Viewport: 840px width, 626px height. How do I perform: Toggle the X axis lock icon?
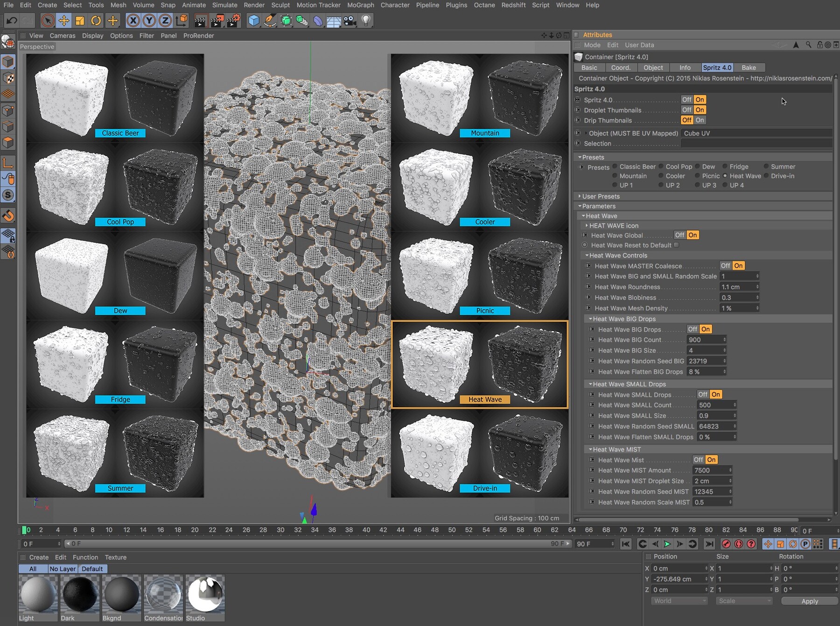pyautogui.click(x=133, y=21)
